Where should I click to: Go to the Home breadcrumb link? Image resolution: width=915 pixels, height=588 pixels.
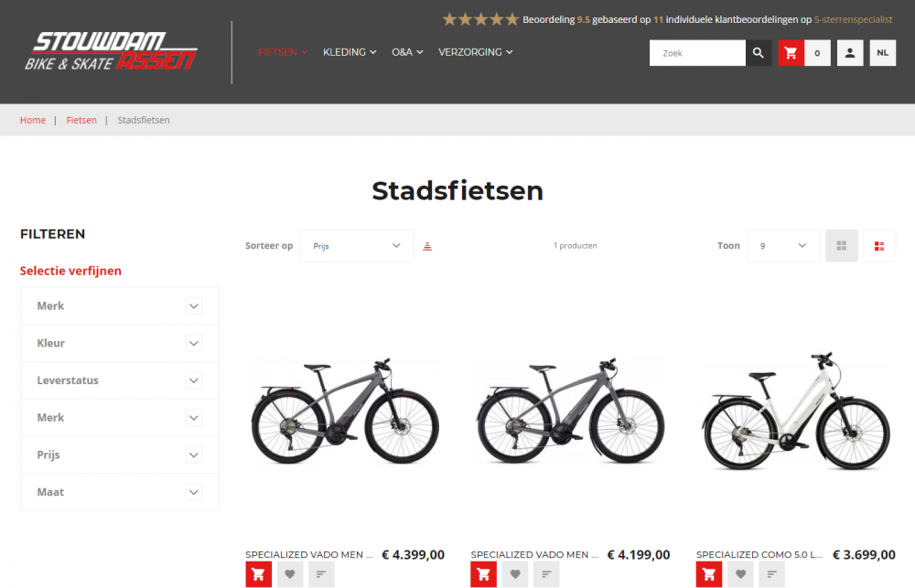pyautogui.click(x=33, y=120)
